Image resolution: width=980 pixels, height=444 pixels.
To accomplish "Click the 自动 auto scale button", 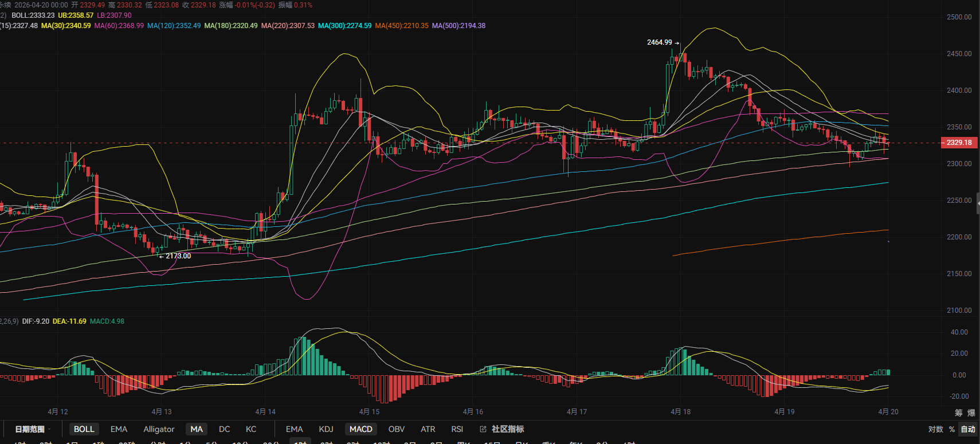I will (968, 429).
